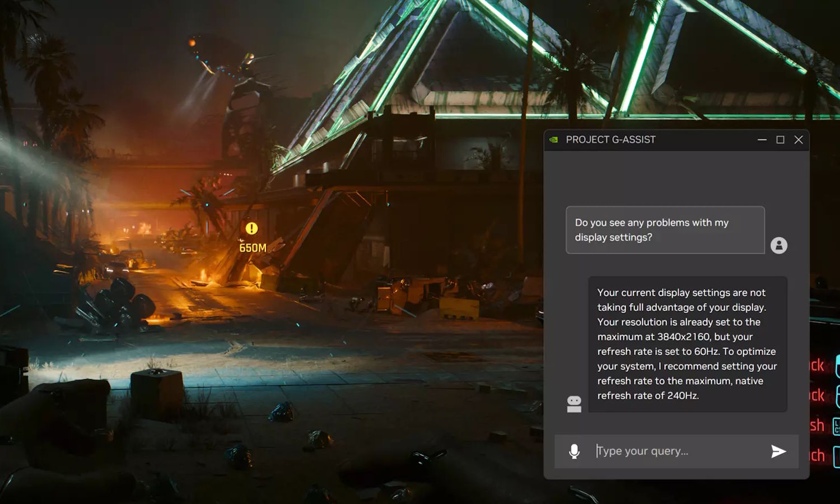840x504 pixels.
Task: Focus the "Type your query..." input field
Action: click(678, 451)
